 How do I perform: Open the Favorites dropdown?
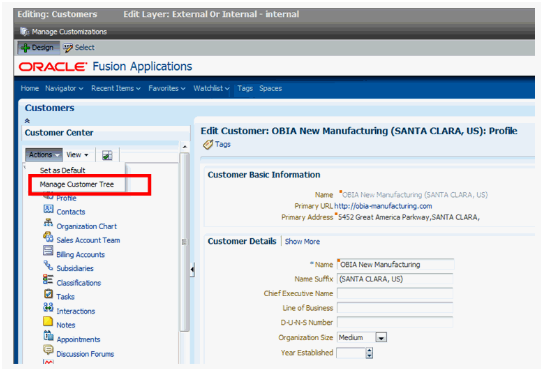pyautogui.click(x=167, y=88)
